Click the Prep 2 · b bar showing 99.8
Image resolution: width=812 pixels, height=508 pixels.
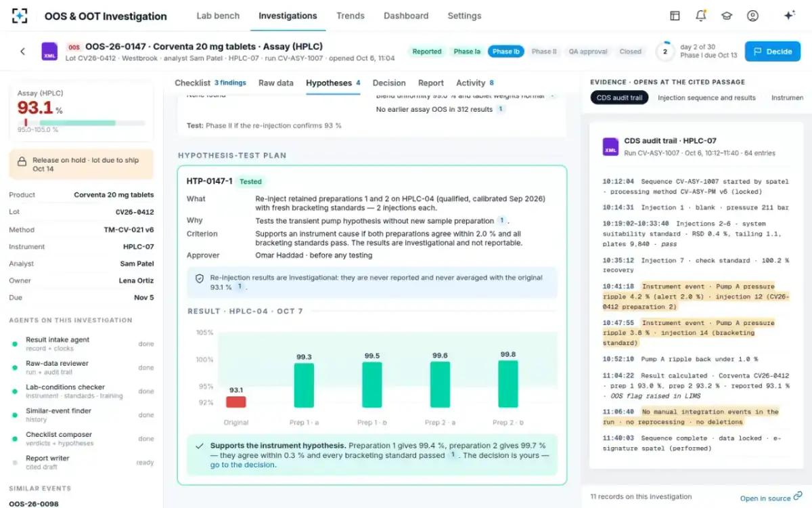point(508,384)
